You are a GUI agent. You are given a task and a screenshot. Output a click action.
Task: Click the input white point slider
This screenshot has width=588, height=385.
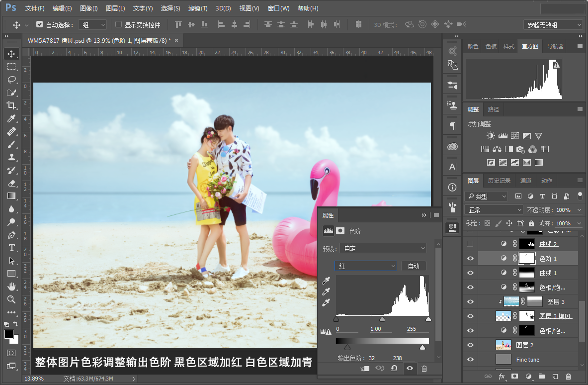click(x=428, y=319)
